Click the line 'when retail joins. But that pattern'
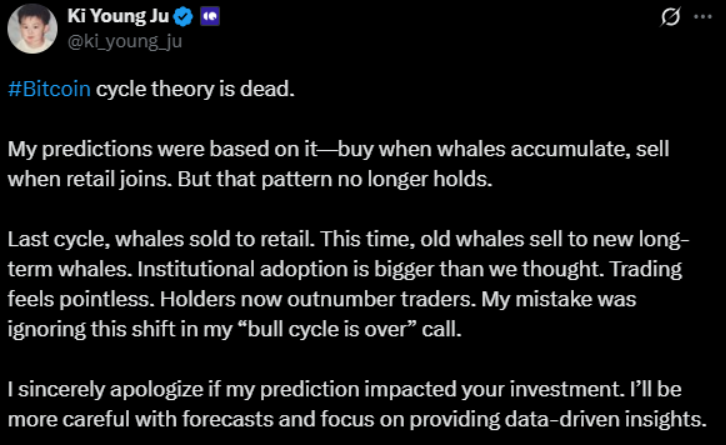 [250, 179]
